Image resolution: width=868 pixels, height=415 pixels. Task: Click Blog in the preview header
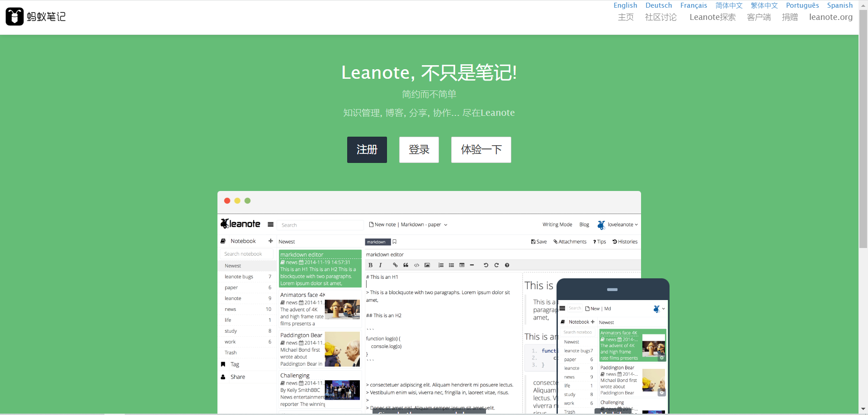coord(584,224)
